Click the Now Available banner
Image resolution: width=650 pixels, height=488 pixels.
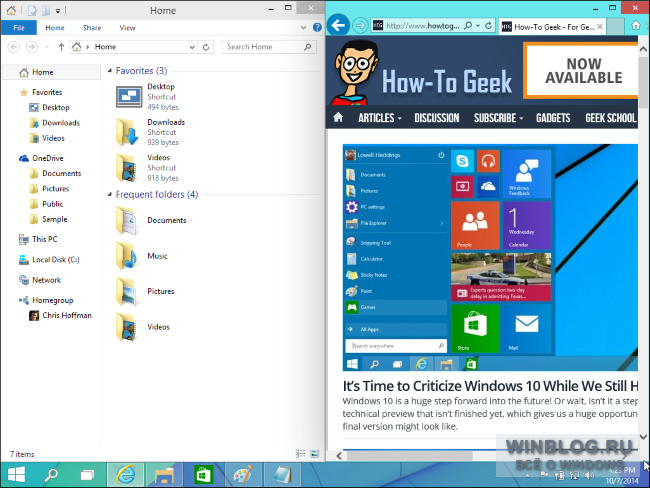[580, 71]
